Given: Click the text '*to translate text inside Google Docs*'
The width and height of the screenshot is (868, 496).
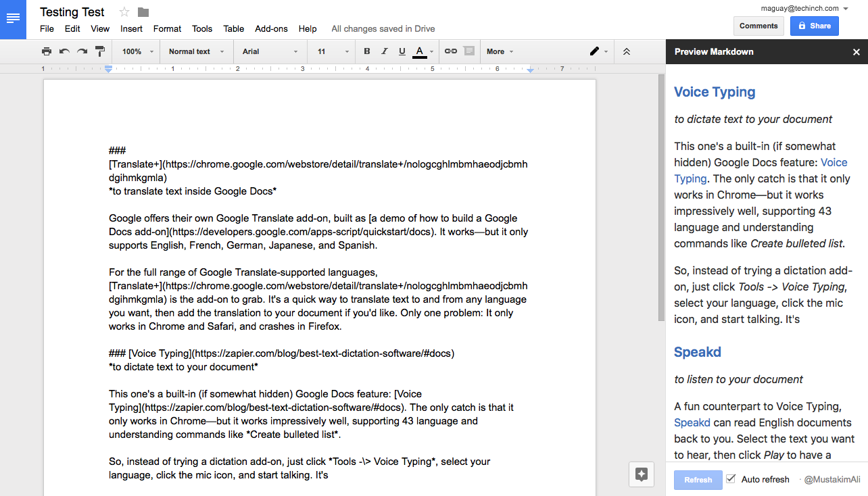Looking at the screenshot, I should click(x=193, y=191).
